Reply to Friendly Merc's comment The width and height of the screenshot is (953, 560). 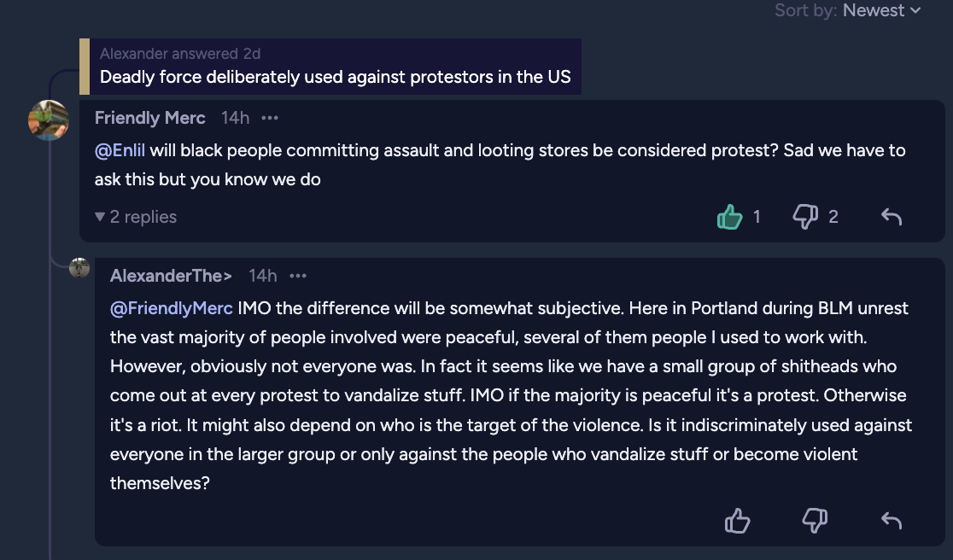point(892,217)
